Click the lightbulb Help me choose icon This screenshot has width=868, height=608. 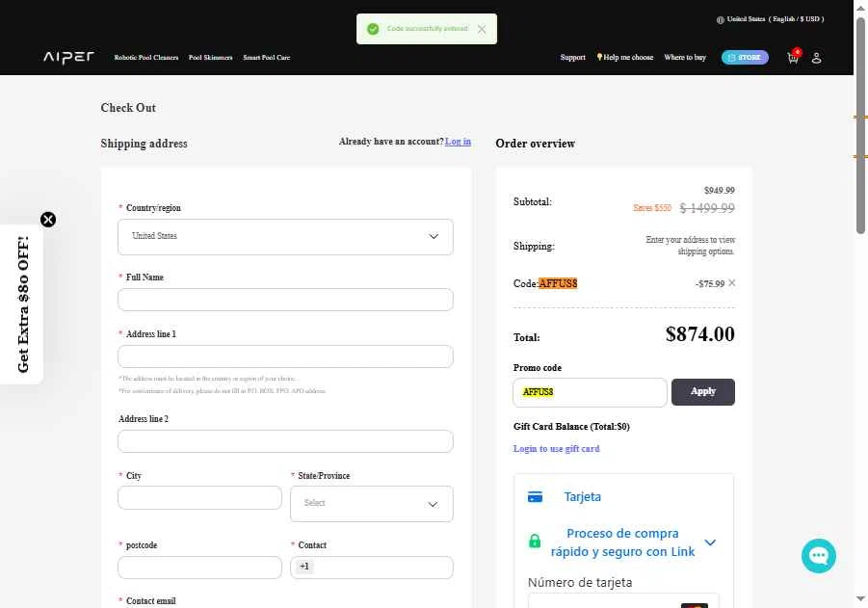(599, 57)
